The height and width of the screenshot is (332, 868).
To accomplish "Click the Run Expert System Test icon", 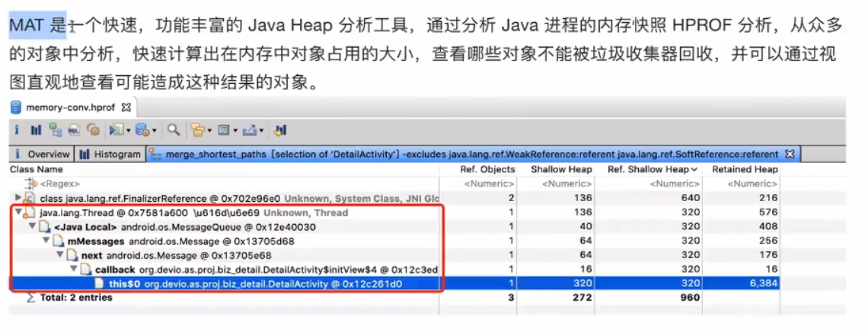I will [x=116, y=129].
